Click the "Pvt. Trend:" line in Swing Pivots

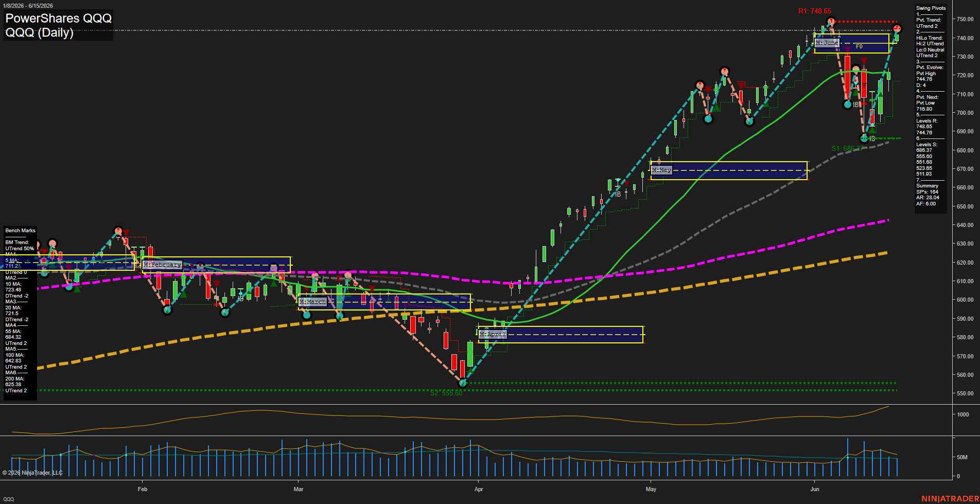(929, 20)
